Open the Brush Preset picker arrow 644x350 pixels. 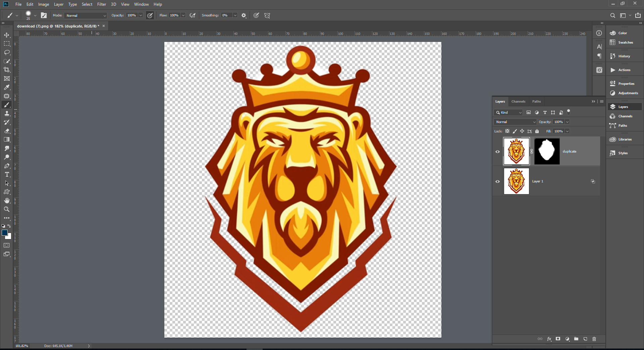click(x=35, y=15)
